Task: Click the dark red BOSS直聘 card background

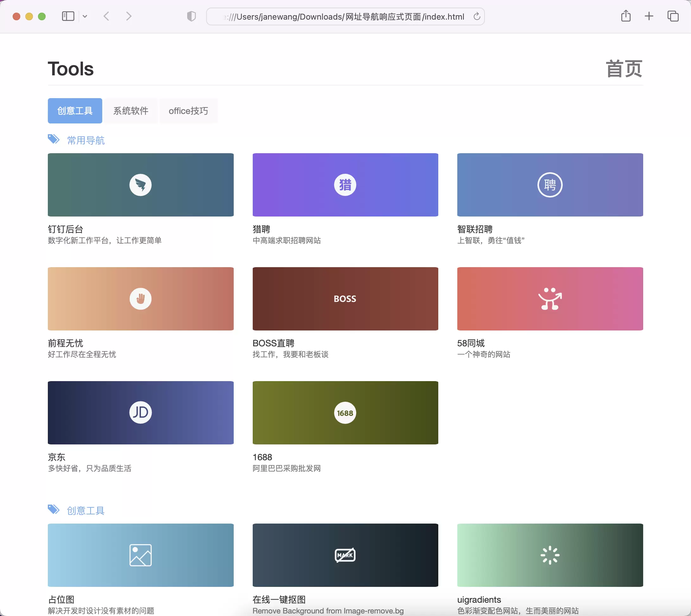Action: (345, 299)
